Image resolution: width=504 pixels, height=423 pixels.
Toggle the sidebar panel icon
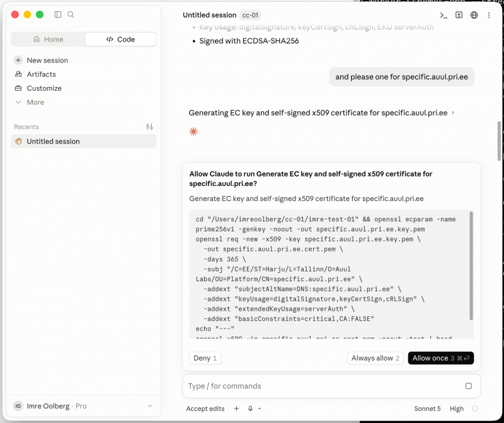pyautogui.click(x=58, y=14)
